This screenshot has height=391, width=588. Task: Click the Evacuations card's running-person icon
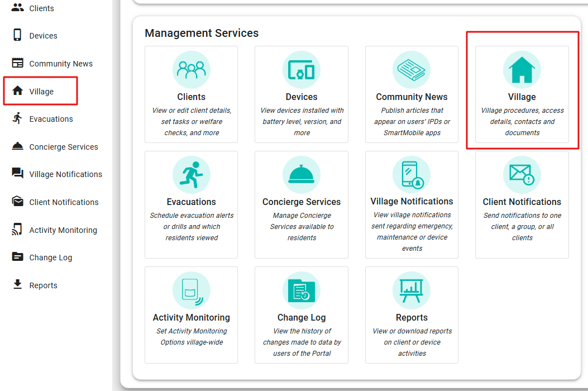(191, 175)
